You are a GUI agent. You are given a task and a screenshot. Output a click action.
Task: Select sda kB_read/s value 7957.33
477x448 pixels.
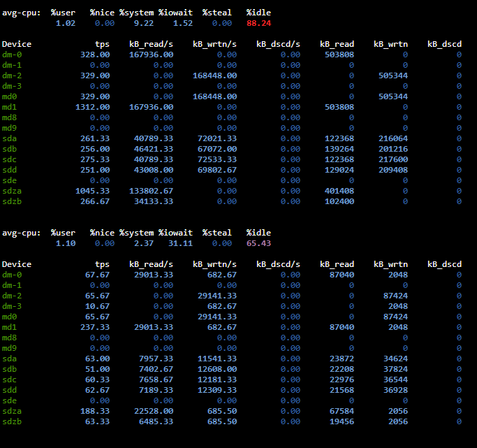tap(156, 359)
